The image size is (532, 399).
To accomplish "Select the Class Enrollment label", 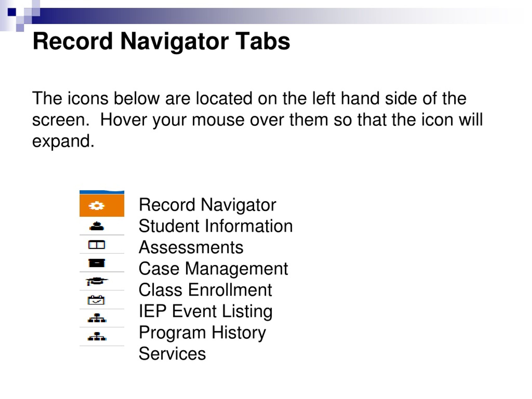I will pos(205,290).
